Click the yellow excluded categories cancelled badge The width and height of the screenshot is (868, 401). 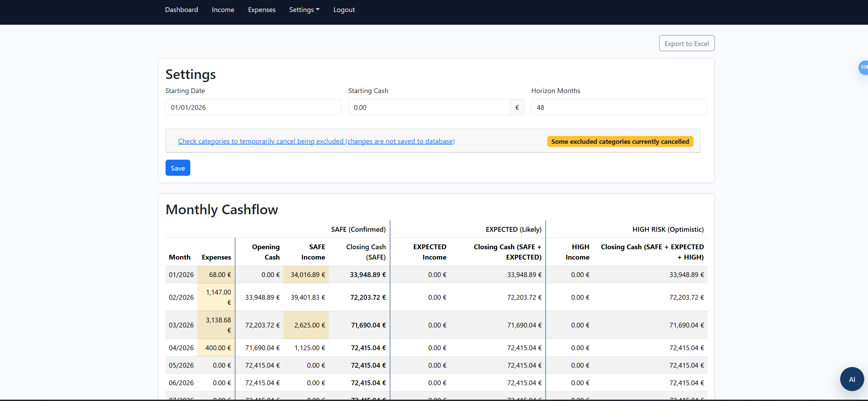(x=620, y=141)
